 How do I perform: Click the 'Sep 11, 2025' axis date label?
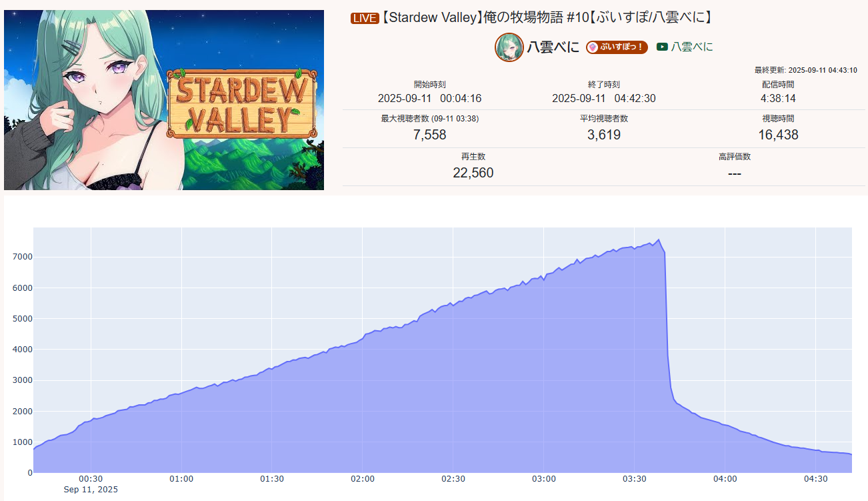91,490
